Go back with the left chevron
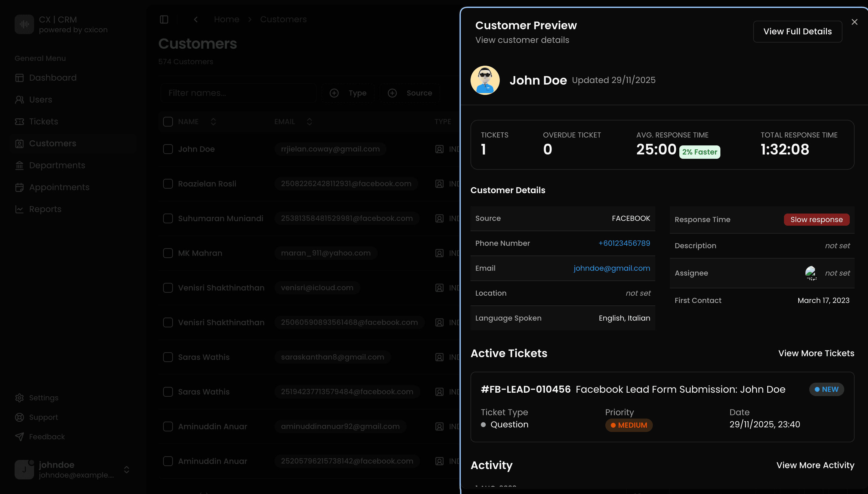This screenshot has height=494, width=868. [196, 19]
